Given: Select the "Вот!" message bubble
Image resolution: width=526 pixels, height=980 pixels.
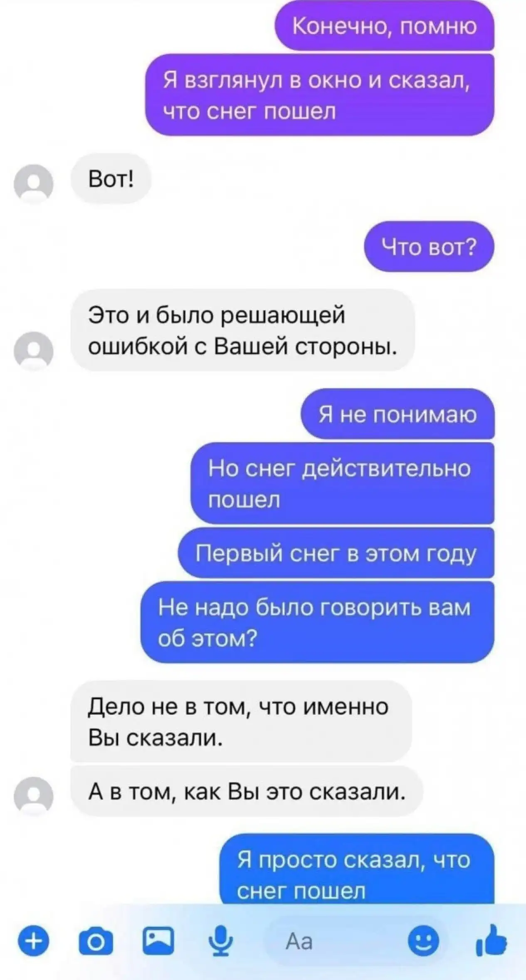Looking at the screenshot, I should [x=111, y=179].
